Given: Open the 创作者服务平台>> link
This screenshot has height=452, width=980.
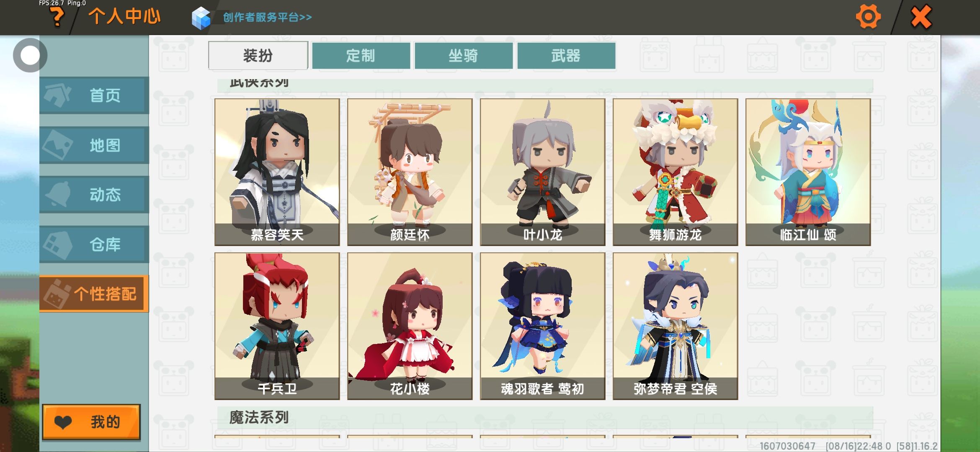Looking at the screenshot, I should (x=267, y=17).
